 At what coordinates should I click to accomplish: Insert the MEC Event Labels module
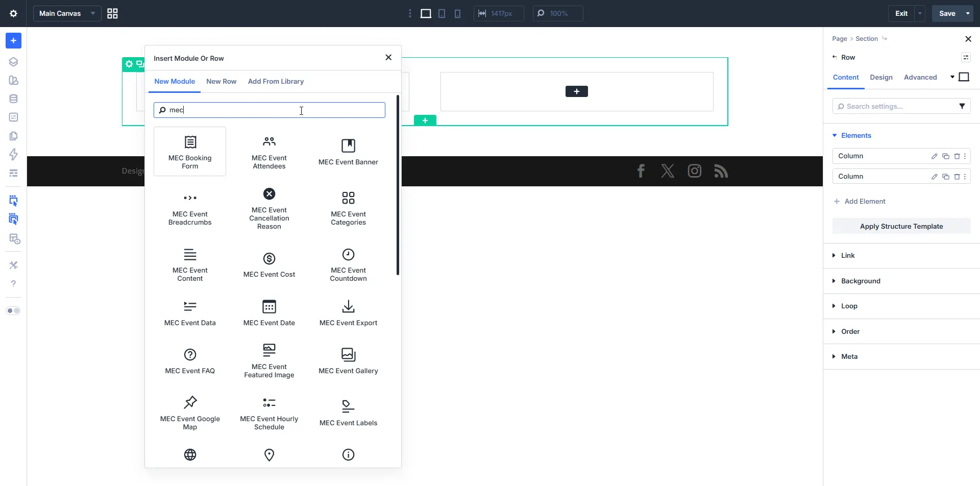click(348, 414)
